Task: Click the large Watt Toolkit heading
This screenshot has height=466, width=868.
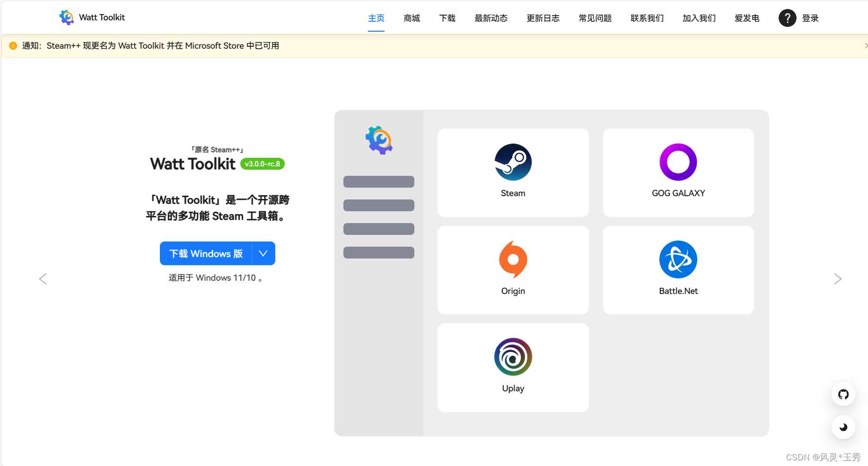Action: [x=193, y=164]
